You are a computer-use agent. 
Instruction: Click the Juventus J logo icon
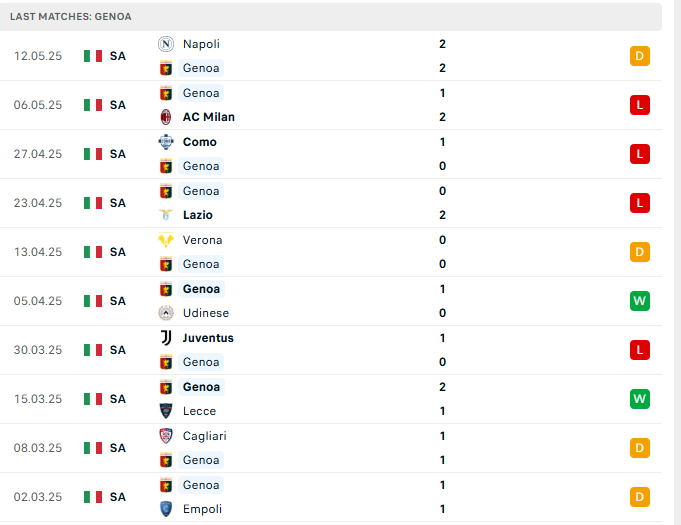[165, 338]
